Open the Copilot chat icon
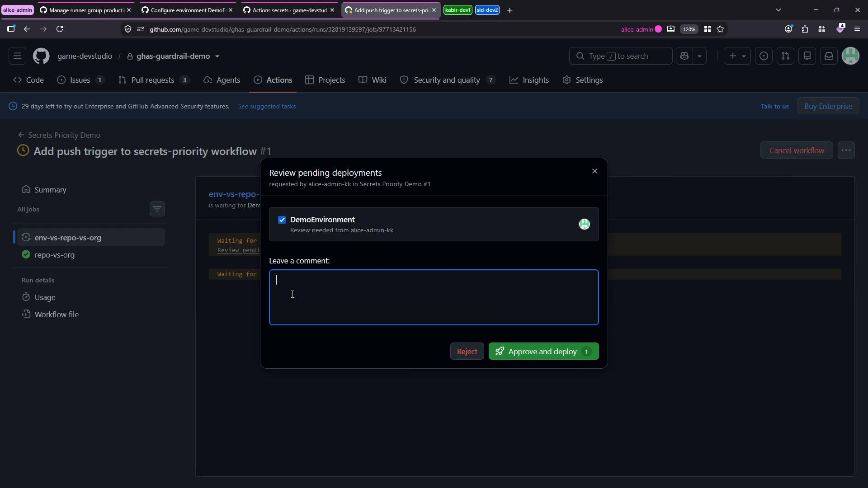Screen dimensions: 868x488 click(x=684, y=56)
